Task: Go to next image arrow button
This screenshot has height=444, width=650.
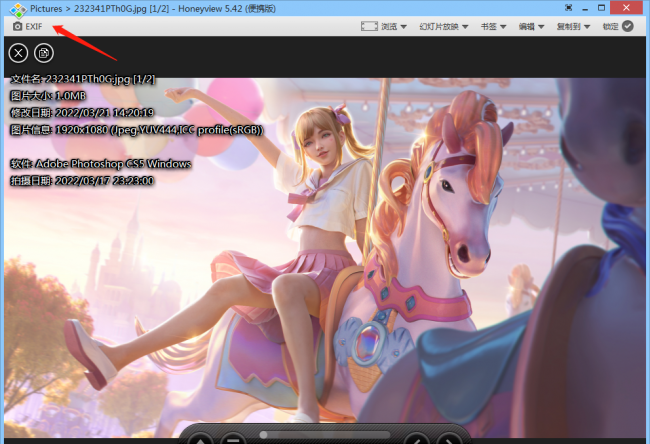Action: [x=449, y=439]
